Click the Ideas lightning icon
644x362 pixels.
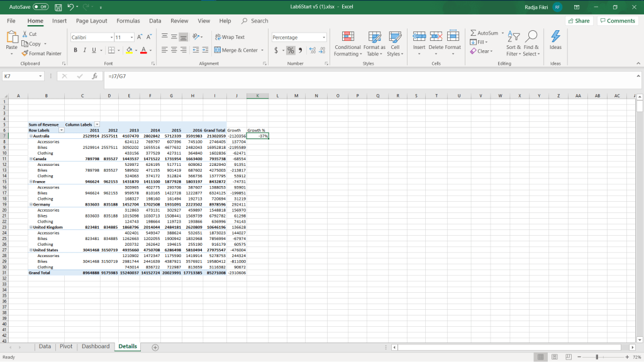tap(555, 38)
